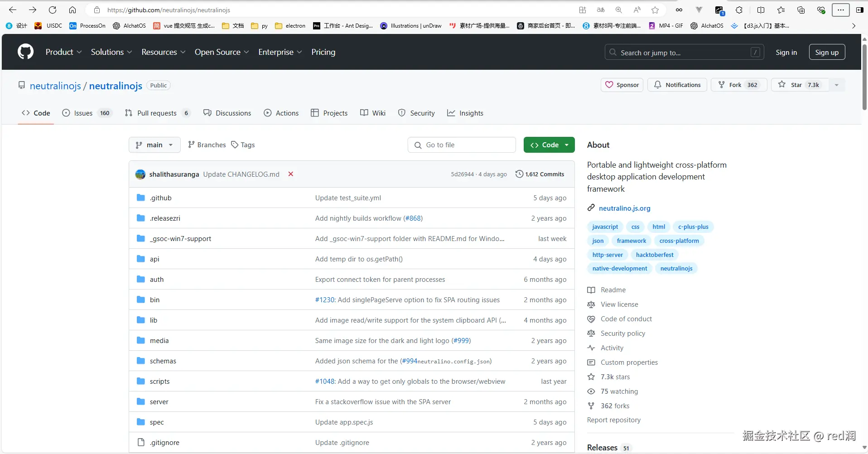
Task: Open browser extensions puzzle icon
Action: tap(739, 10)
